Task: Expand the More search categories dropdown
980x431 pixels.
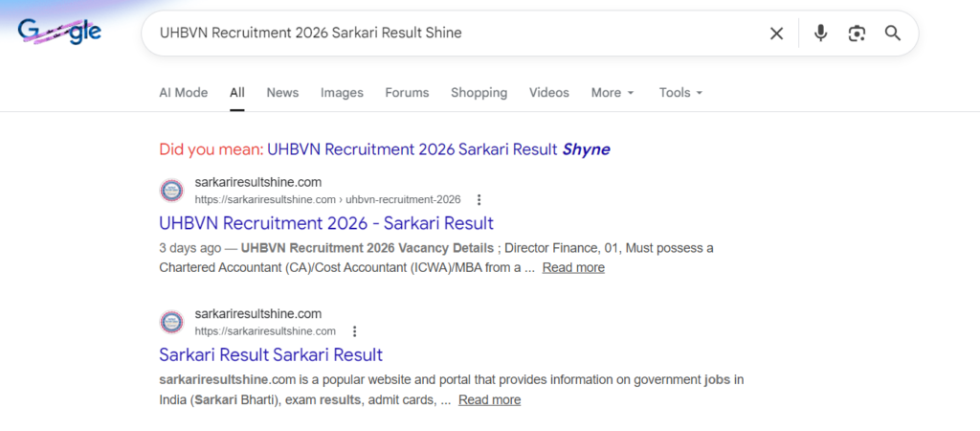Action: pyautogui.click(x=612, y=93)
